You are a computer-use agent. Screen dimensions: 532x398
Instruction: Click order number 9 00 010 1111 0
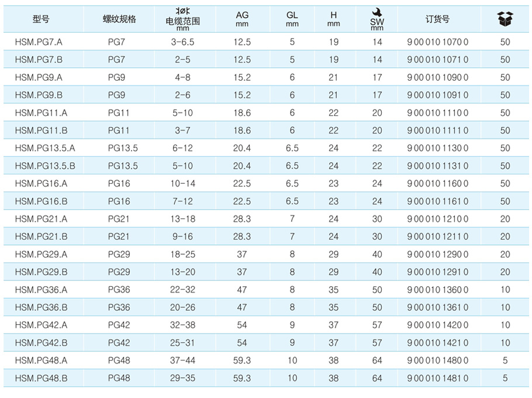pos(438,131)
